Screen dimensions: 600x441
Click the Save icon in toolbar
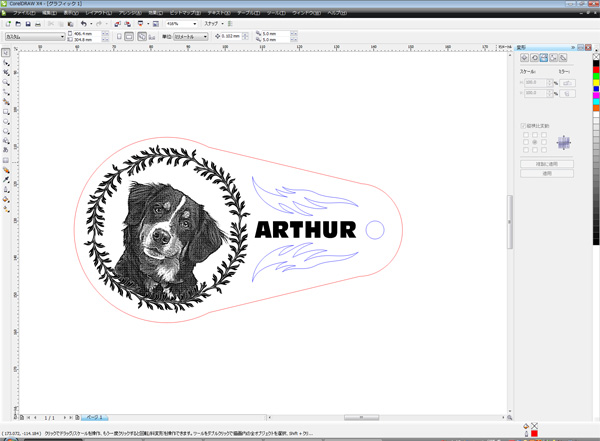[x=28, y=24]
